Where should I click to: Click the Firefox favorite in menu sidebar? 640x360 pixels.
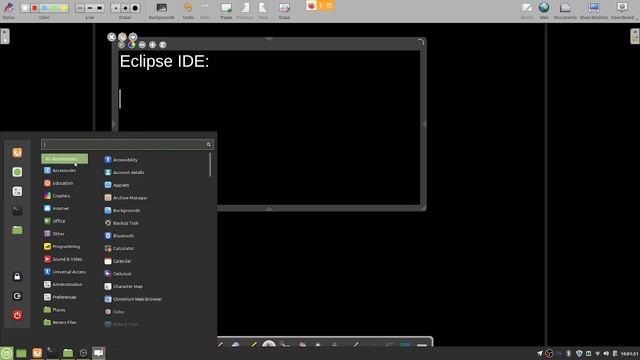[x=17, y=153]
